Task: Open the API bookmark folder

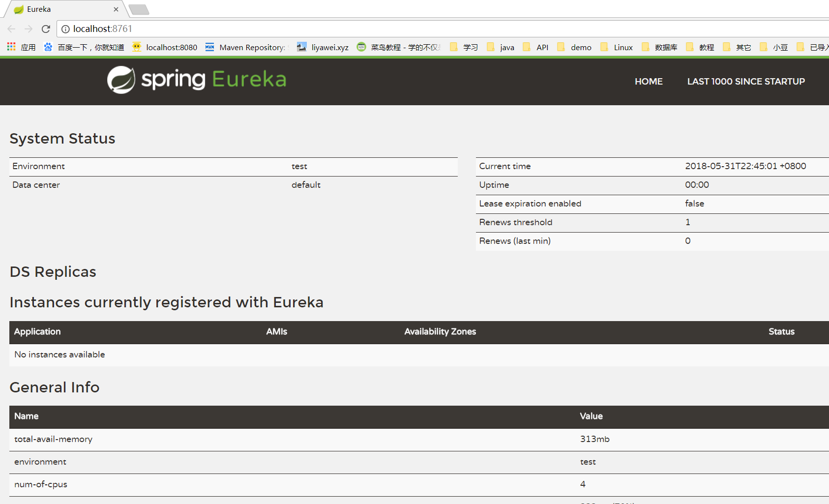Action: pos(536,47)
